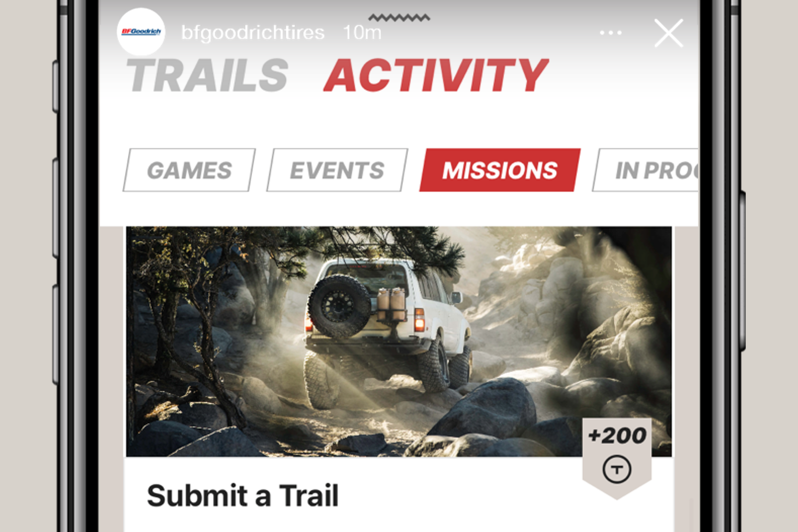798x532 pixels.
Task: Select the GAMES filter tab
Action: tap(189, 170)
